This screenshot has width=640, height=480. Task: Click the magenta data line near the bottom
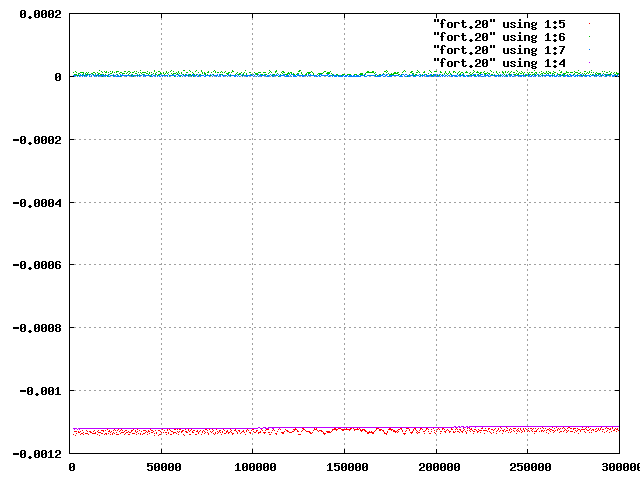click(x=346, y=428)
